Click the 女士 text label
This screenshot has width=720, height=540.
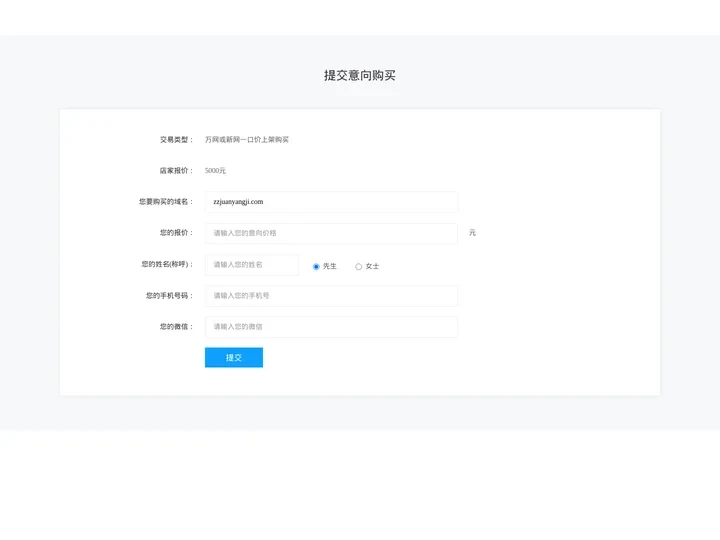click(x=372, y=266)
